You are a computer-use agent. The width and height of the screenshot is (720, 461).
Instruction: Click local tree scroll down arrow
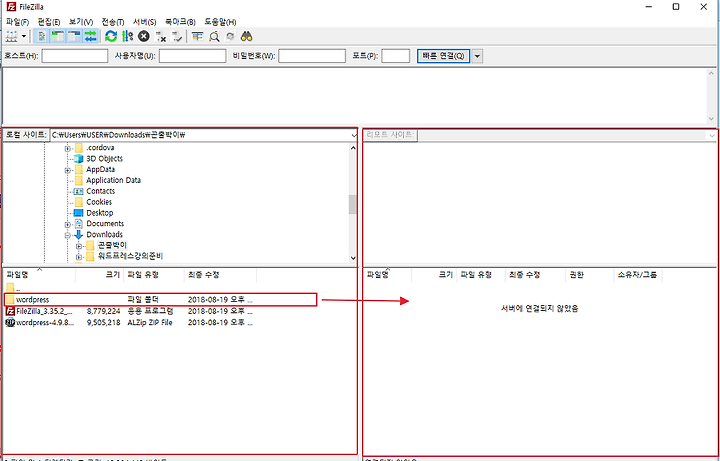353,258
